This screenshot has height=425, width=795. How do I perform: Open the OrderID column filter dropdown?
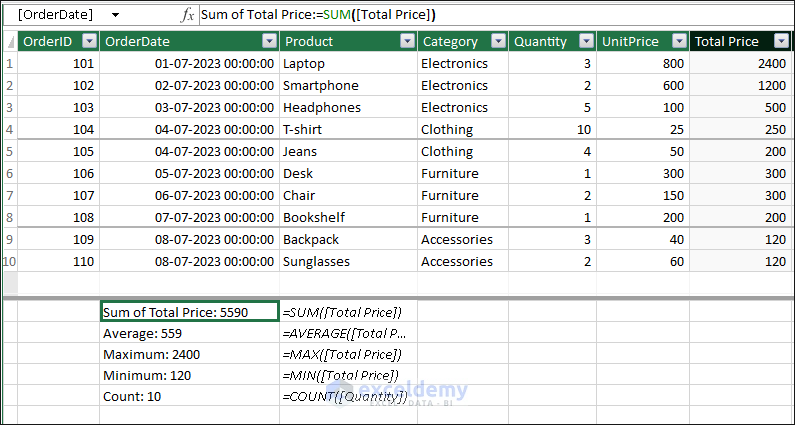89,41
